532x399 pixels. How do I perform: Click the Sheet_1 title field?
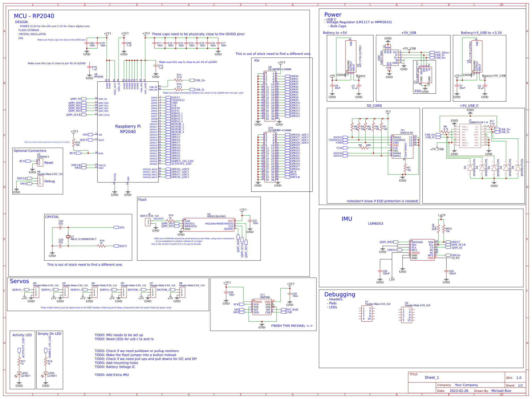click(x=432, y=377)
